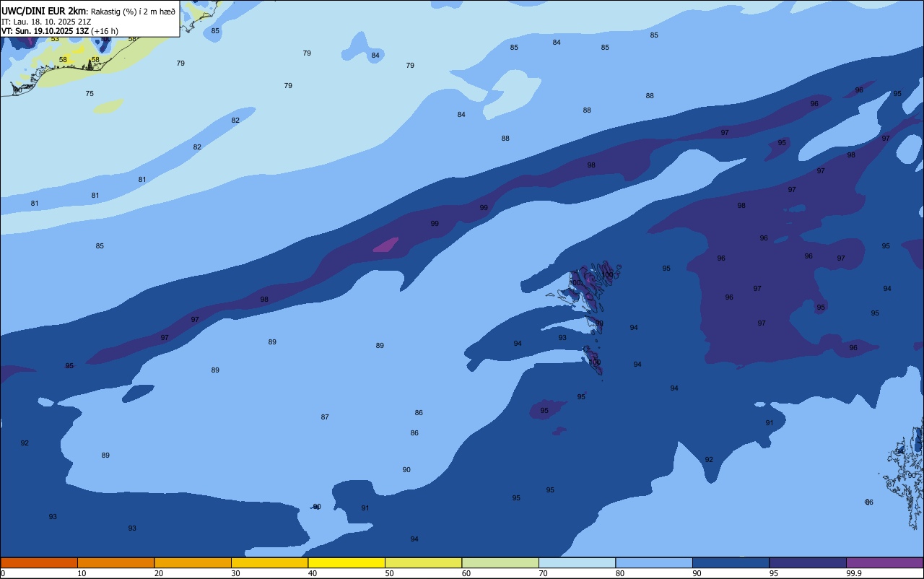Click the "(+16 h)" forecast offset text
924x579 pixels.
click(x=105, y=31)
